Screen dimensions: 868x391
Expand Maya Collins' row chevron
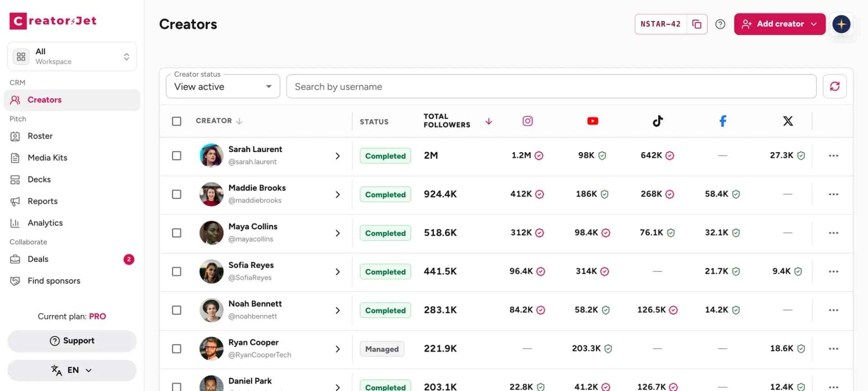pos(338,233)
